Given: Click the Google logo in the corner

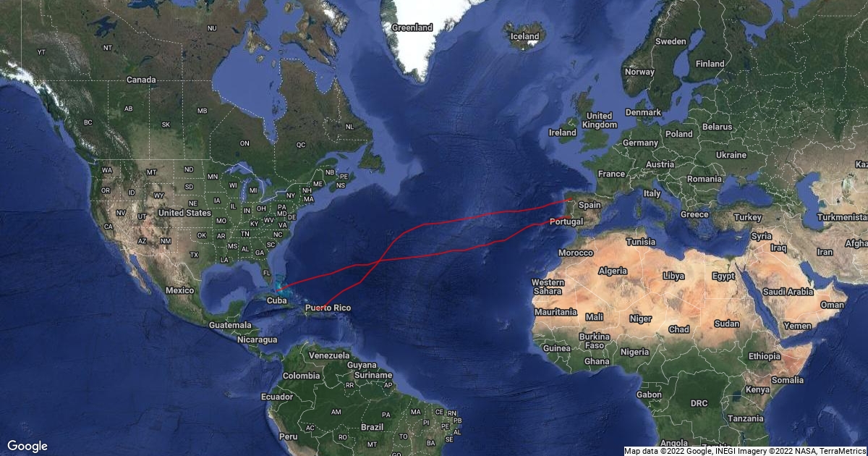Looking at the screenshot, I should click(27, 446).
